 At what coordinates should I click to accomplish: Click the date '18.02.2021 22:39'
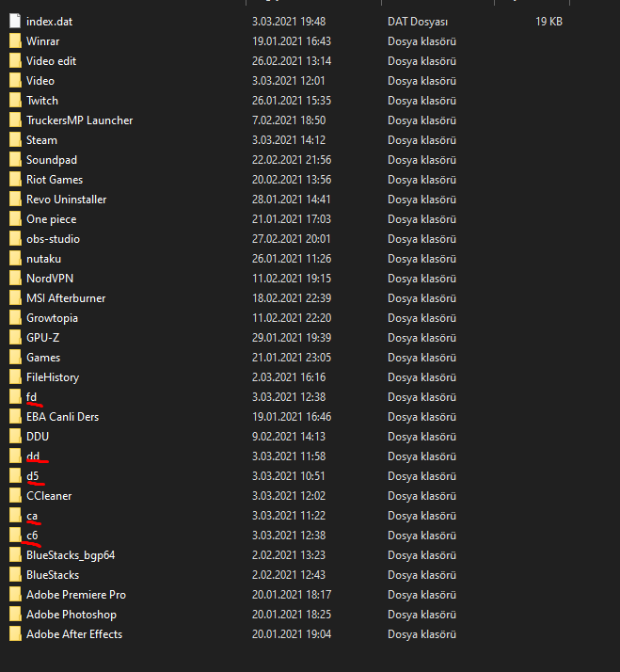(x=292, y=297)
